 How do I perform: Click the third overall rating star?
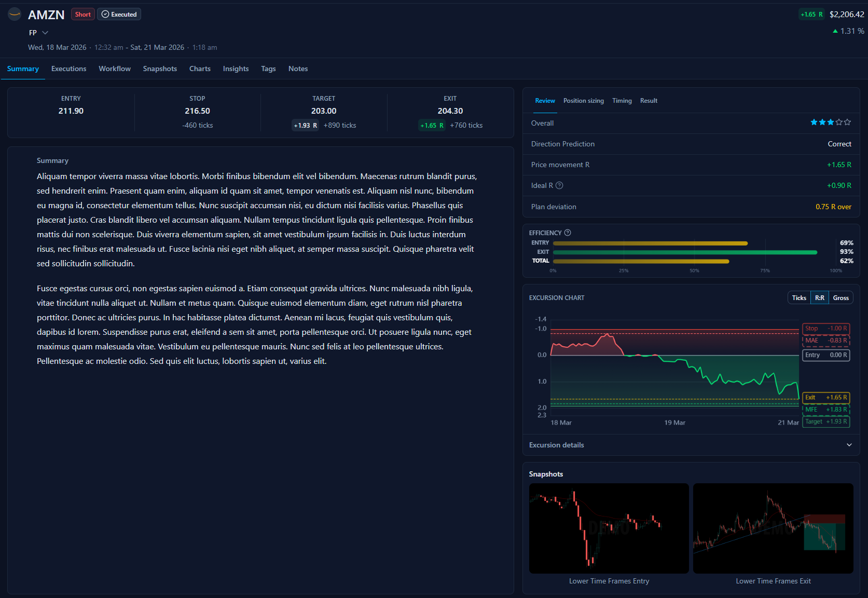(x=831, y=123)
